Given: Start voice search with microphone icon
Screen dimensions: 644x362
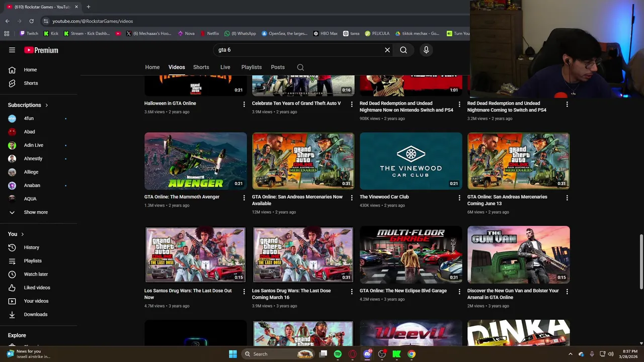Looking at the screenshot, I should click(x=426, y=50).
